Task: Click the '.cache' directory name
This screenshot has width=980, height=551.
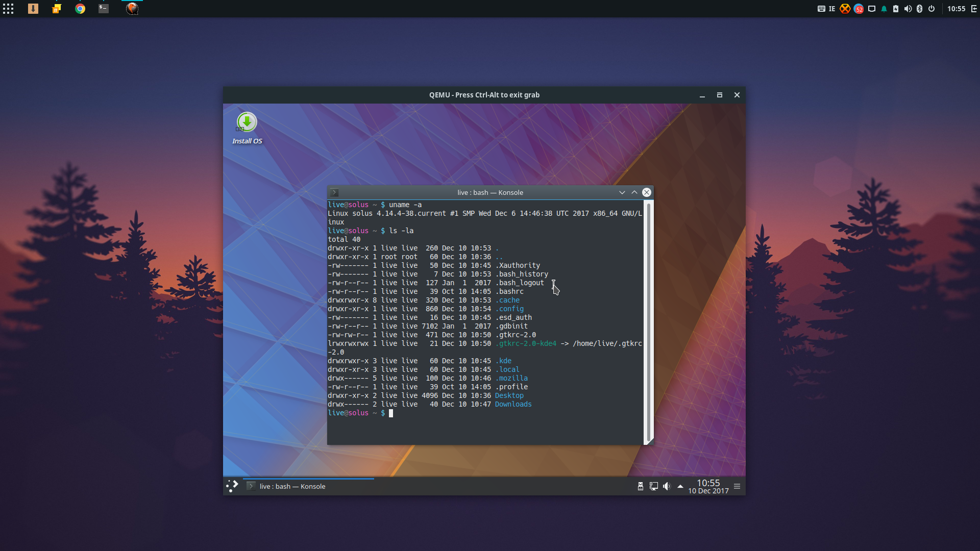Action: [x=507, y=300]
